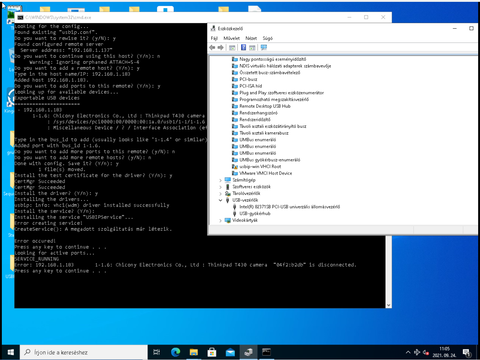480x360 pixels.
Task: Click the Videokártyák display icon
Action: (x=228, y=220)
